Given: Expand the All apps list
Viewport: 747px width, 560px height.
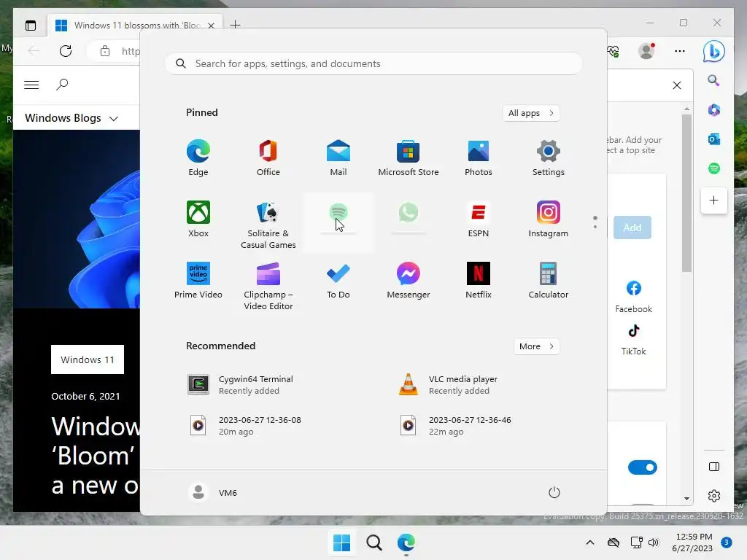Looking at the screenshot, I should [531, 113].
